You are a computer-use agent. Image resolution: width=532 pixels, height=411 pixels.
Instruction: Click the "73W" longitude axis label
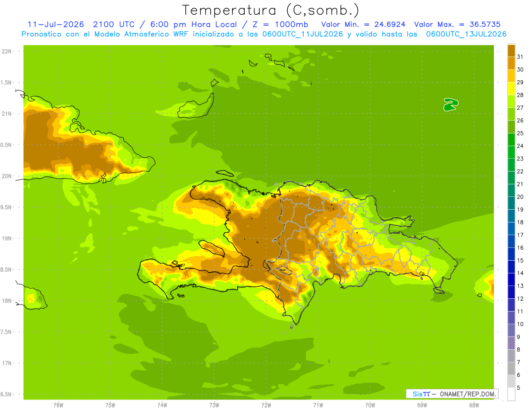pos(214,405)
